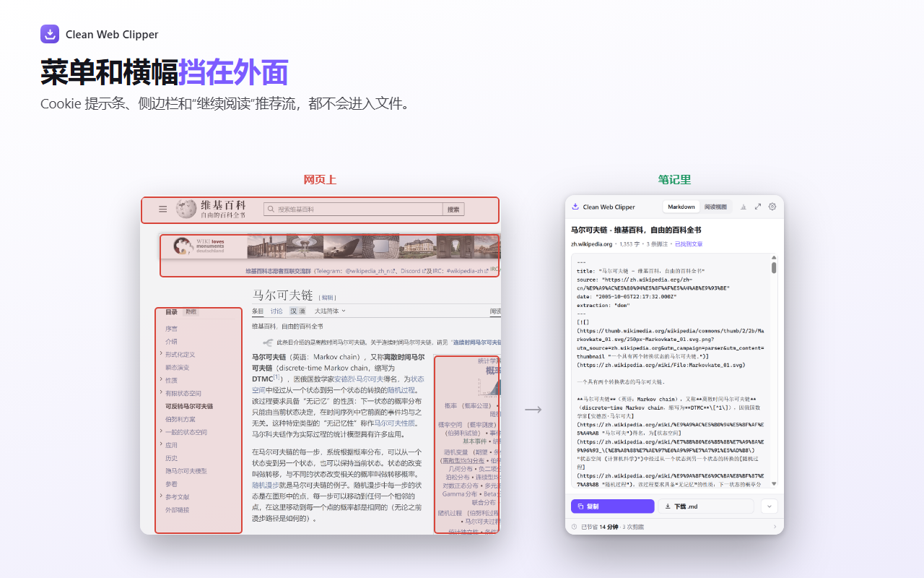Image resolution: width=924 pixels, height=578 pixels.
Task: Expand the 形式化定义 section chevron
Action: coord(160,354)
